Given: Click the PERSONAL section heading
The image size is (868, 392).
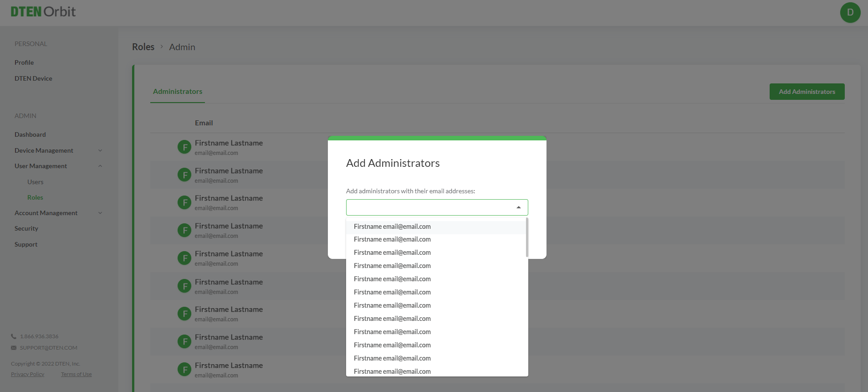Looking at the screenshot, I should click(x=31, y=44).
